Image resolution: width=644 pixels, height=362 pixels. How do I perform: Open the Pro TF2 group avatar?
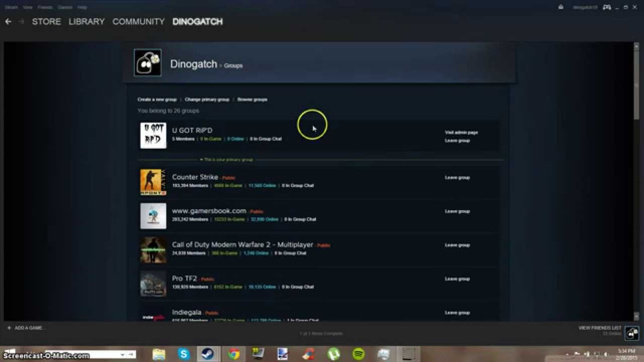(153, 283)
